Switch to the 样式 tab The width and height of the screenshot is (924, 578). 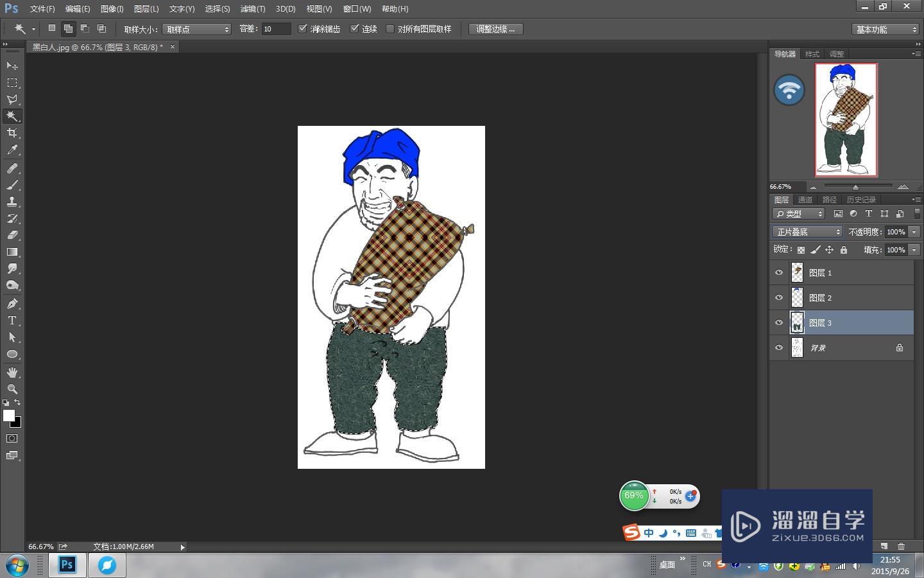click(812, 54)
